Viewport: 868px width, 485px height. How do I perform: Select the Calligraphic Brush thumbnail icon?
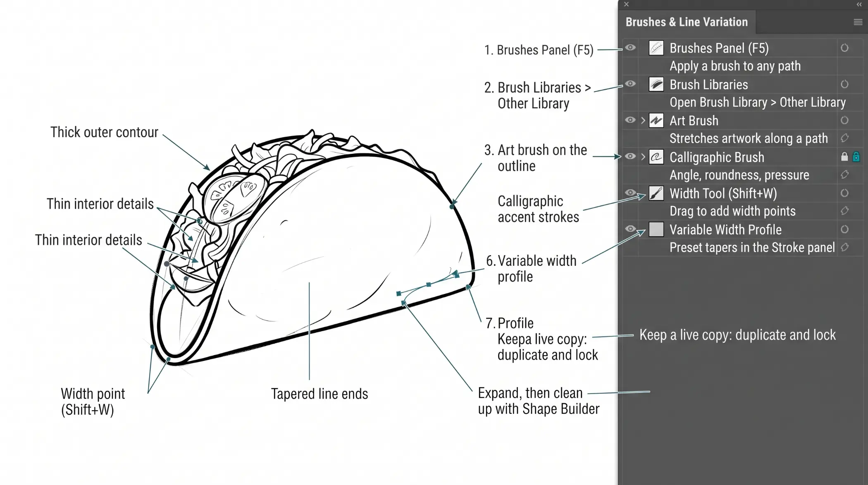(656, 157)
